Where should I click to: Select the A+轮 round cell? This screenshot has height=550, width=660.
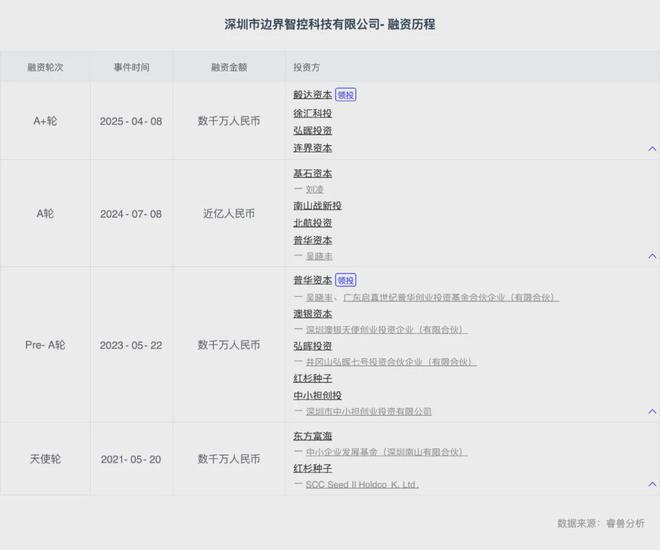(45, 121)
